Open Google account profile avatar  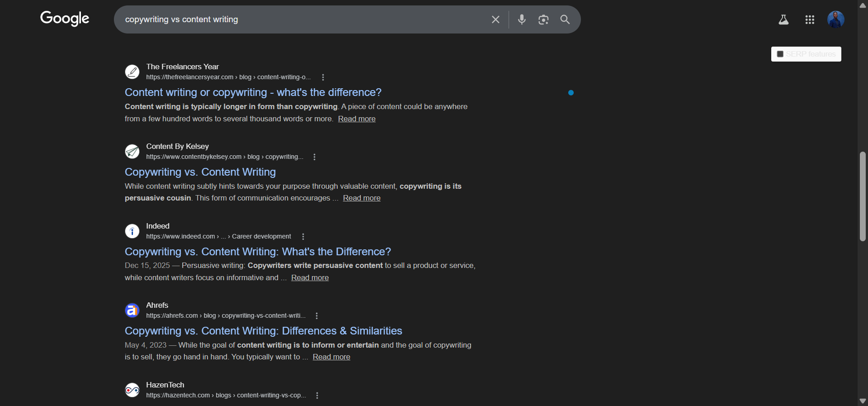click(836, 19)
